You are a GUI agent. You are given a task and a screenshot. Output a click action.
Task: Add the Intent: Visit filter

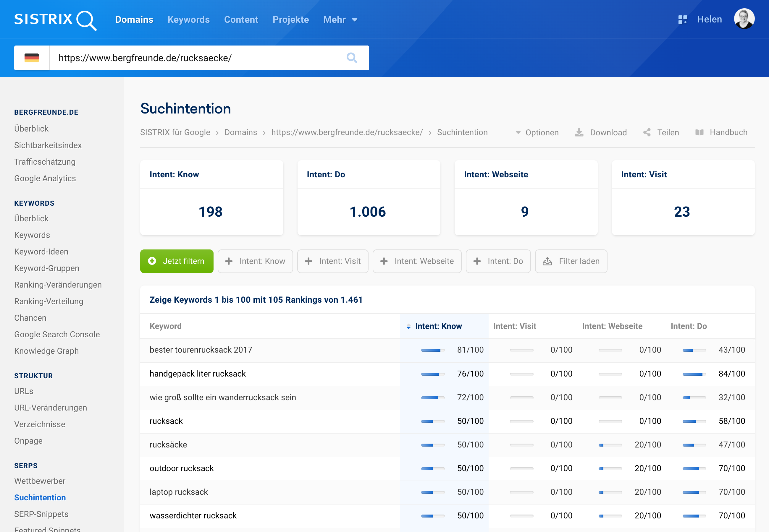333,261
